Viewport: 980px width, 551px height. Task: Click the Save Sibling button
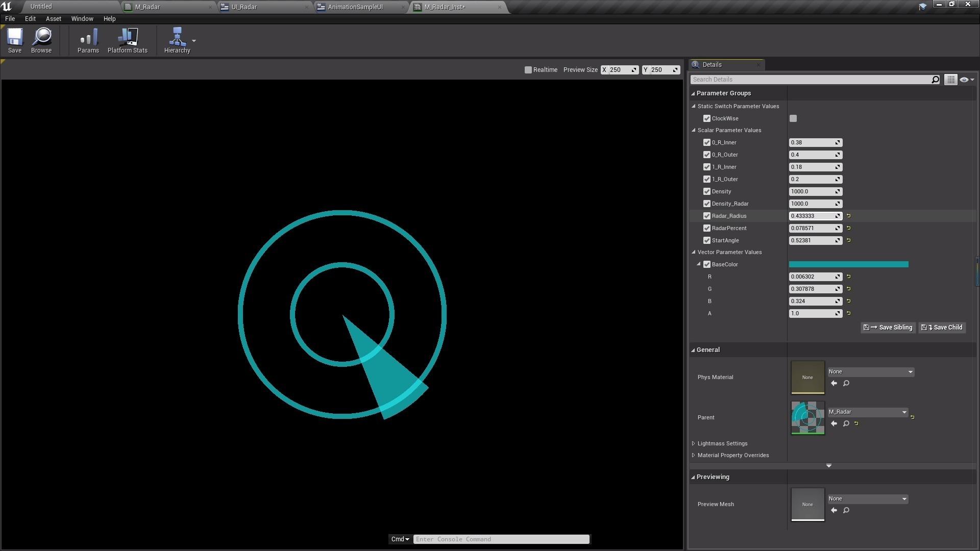tap(888, 328)
